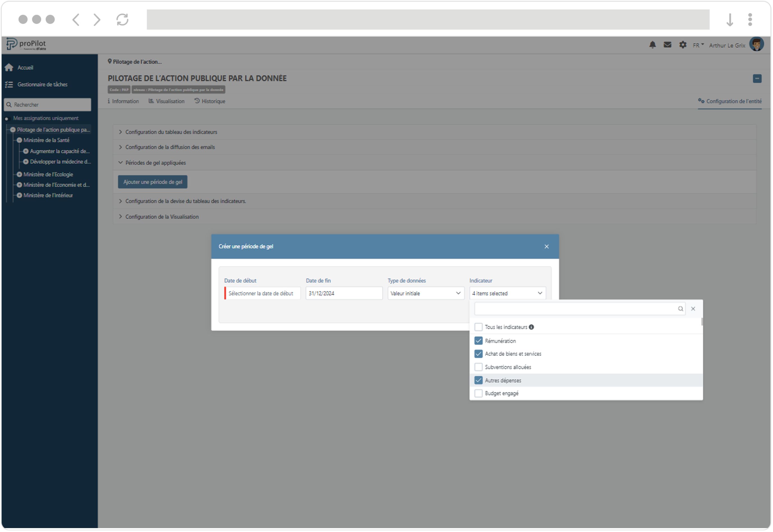The width and height of the screenshot is (773, 532).
Task: Clear the indicator search with X icon
Action: (693, 309)
